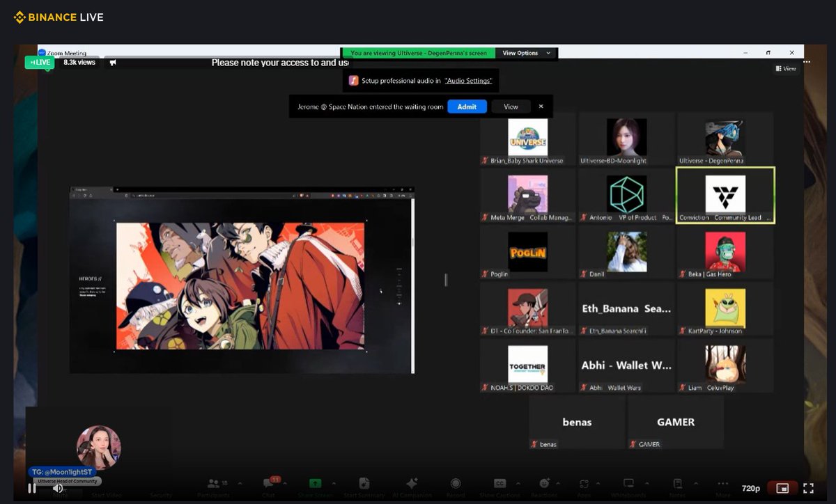Select the NOAH.S | DOKDO DAO tile

pos(527,365)
